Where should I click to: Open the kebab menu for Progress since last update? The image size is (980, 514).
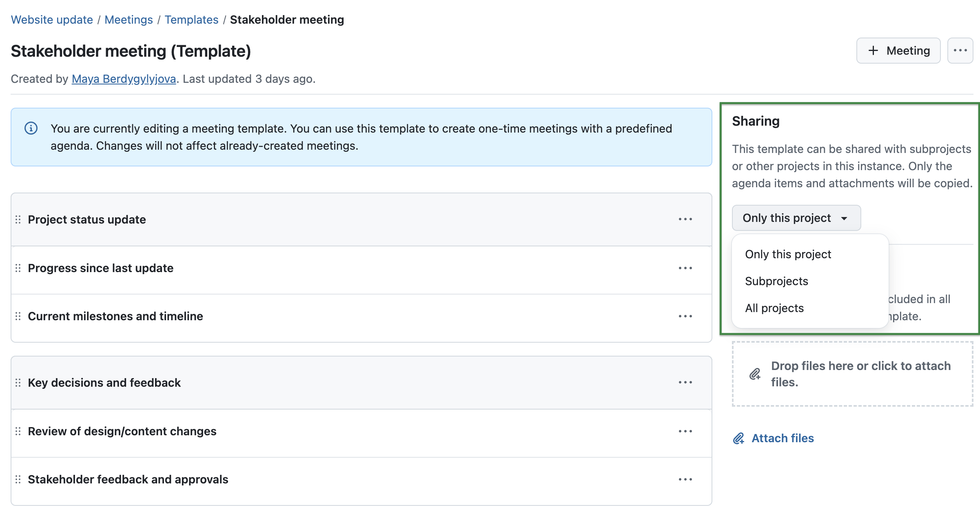click(x=686, y=268)
